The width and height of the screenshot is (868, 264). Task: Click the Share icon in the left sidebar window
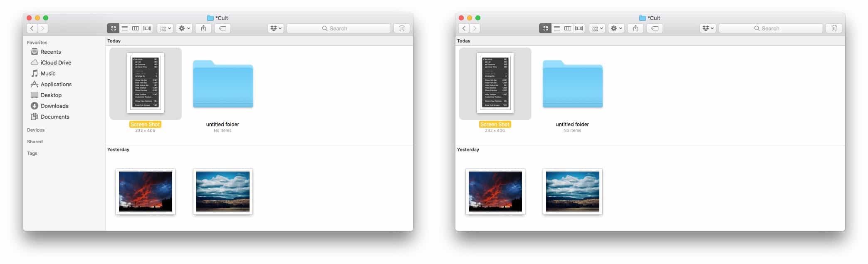pyautogui.click(x=203, y=28)
